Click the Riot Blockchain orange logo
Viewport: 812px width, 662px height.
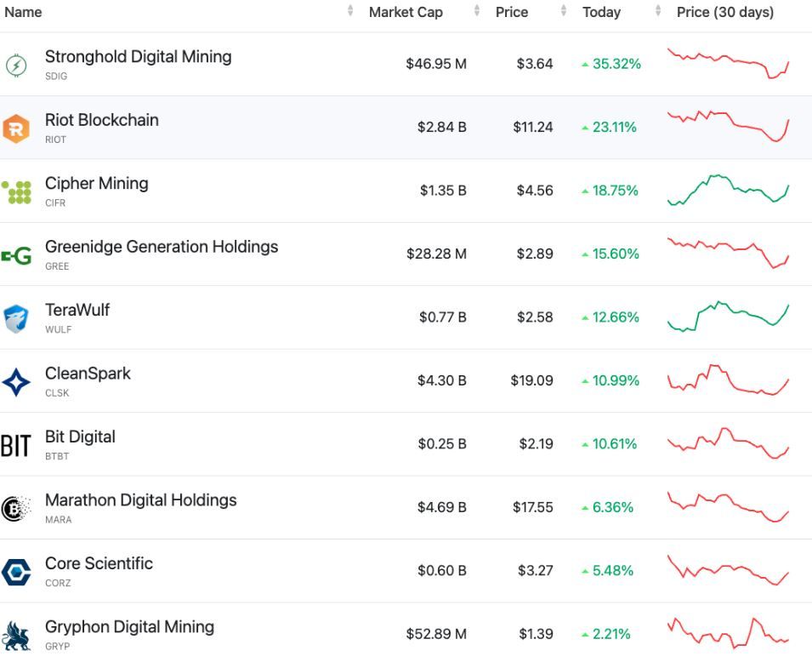16,128
